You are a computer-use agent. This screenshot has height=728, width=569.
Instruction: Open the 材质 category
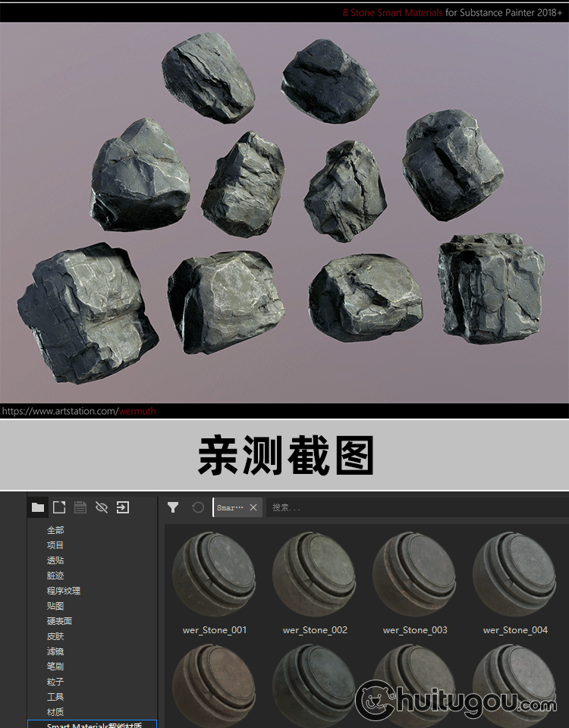pos(55,712)
